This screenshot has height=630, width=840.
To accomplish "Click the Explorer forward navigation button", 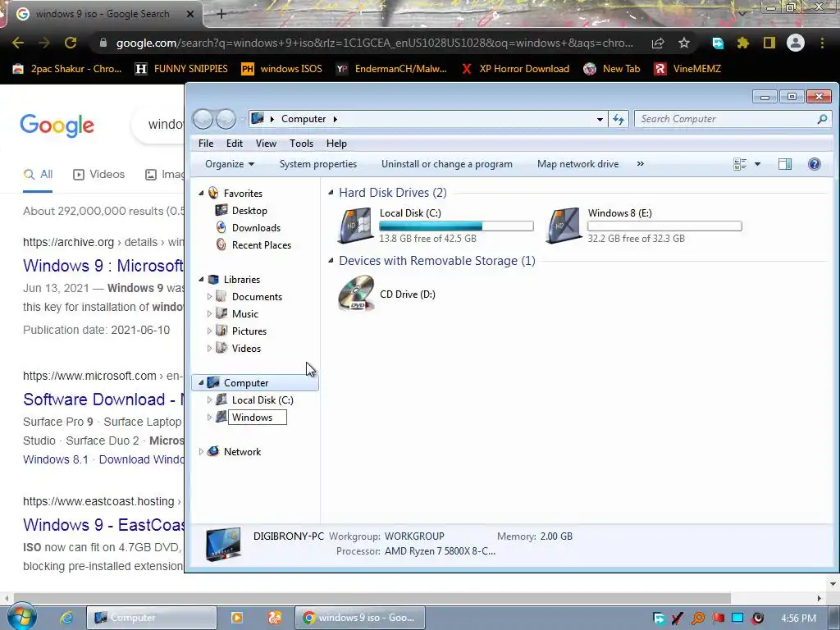I will 226,119.
